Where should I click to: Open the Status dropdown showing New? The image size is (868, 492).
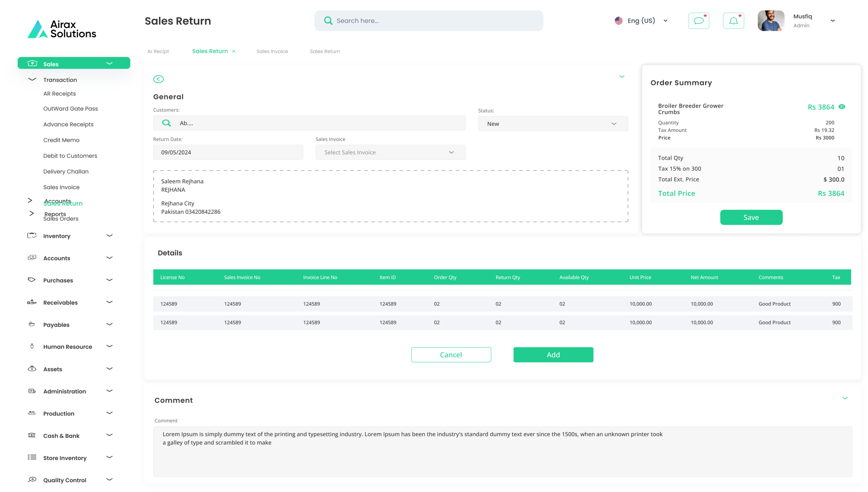553,124
